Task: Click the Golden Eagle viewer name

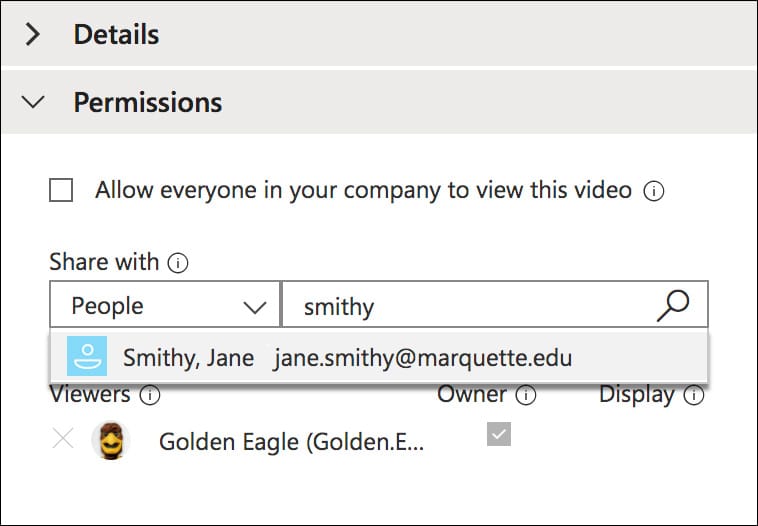Action: 291,441
